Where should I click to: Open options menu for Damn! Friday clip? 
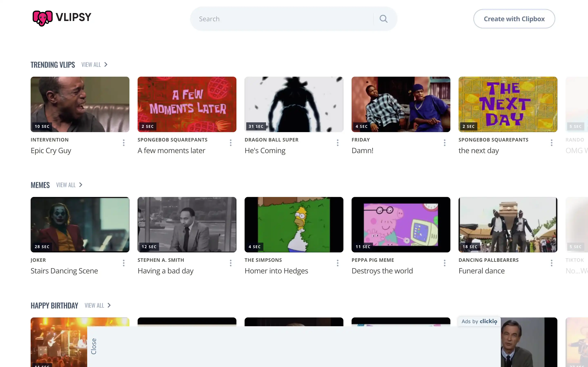444,143
